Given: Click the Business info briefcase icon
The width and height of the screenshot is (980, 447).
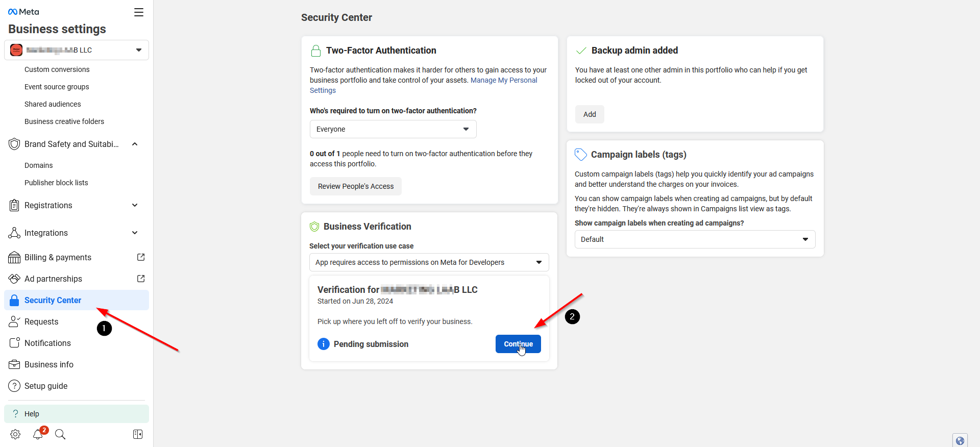Looking at the screenshot, I should point(14,364).
